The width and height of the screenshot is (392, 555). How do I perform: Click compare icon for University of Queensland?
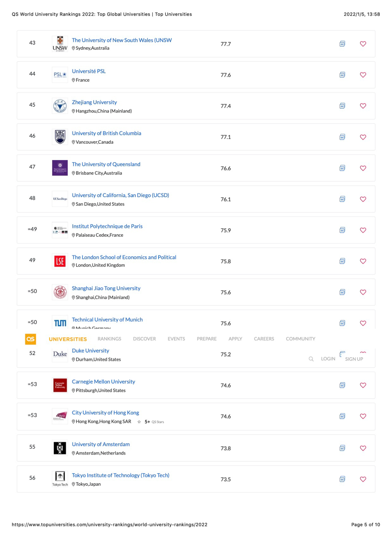(342, 168)
